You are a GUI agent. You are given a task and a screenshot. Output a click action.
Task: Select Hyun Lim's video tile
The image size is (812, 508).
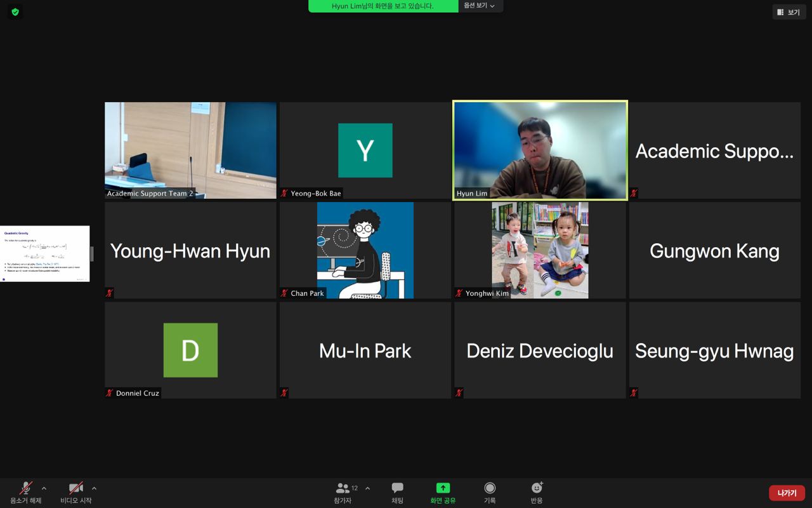point(540,150)
